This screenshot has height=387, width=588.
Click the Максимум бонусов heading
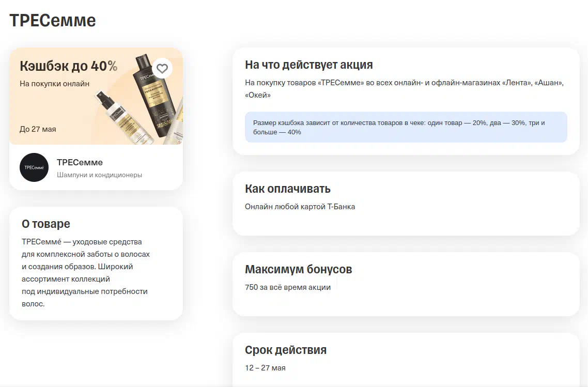[x=298, y=269]
